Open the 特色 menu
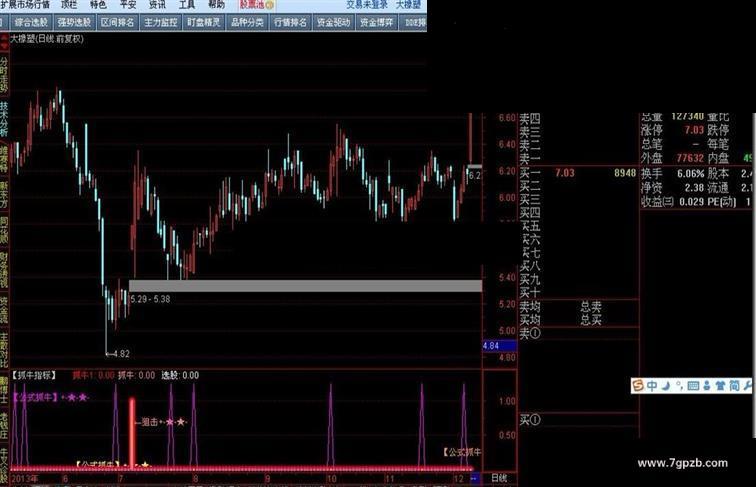The height and width of the screenshot is (487, 756). (98, 4)
